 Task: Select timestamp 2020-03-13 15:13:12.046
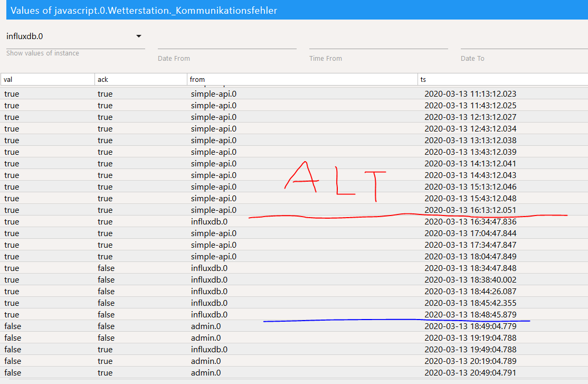(470, 187)
